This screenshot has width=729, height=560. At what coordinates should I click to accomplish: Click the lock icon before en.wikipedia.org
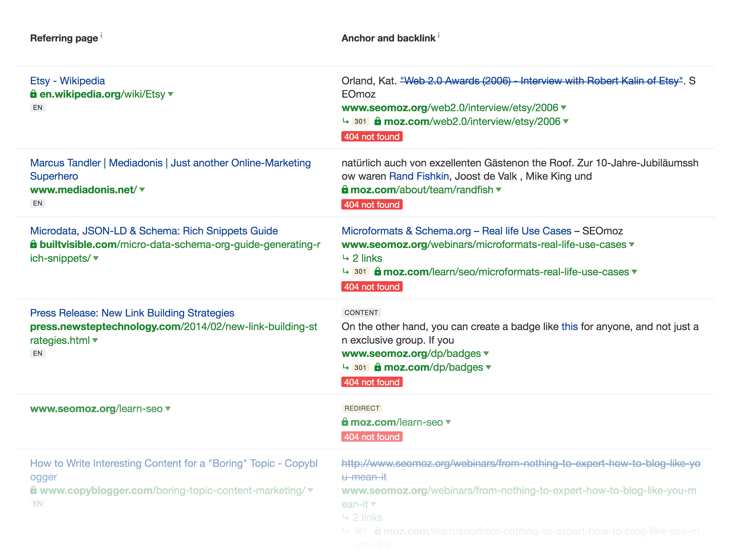click(x=33, y=94)
